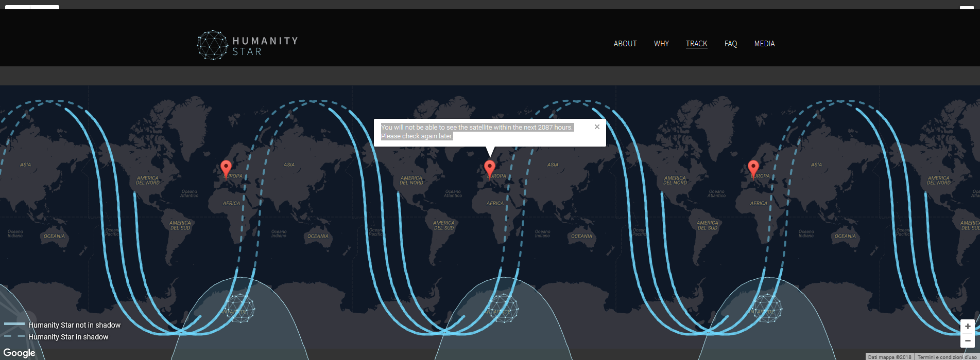Open the FAQ page
The width and height of the screenshot is (980, 360).
pyautogui.click(x=730, y=44)
